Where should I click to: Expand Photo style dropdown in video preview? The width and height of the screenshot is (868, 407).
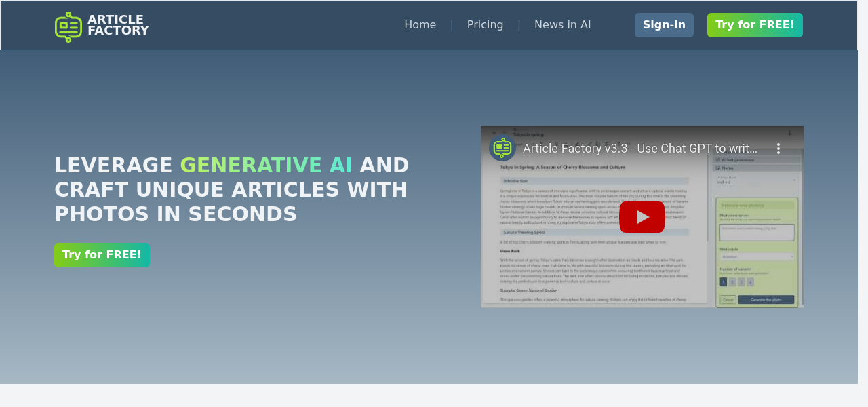click(756, 257)
